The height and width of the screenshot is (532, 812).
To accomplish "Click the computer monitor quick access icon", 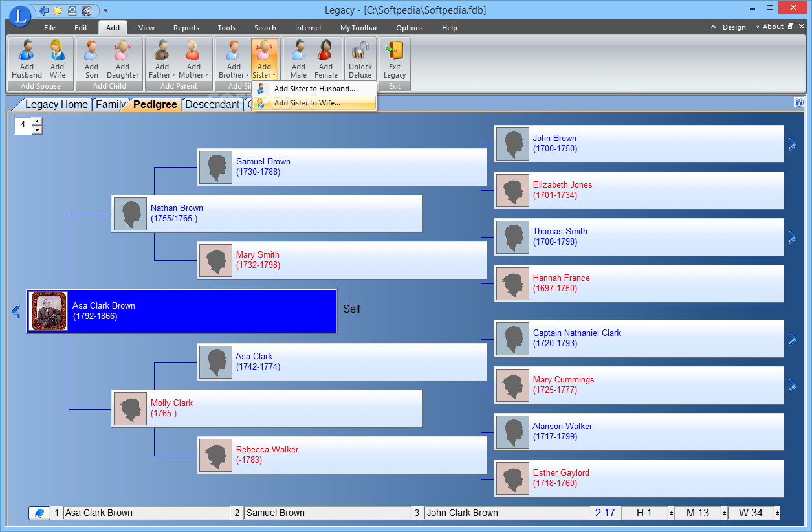I will coord(72,10).
